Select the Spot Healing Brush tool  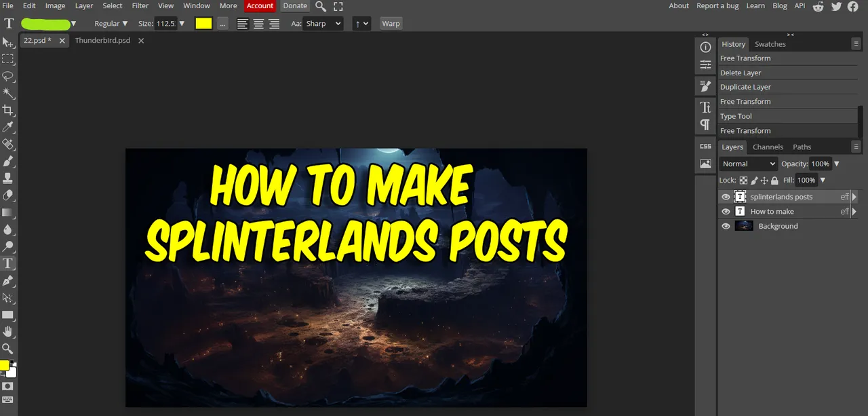click(8, 144)
